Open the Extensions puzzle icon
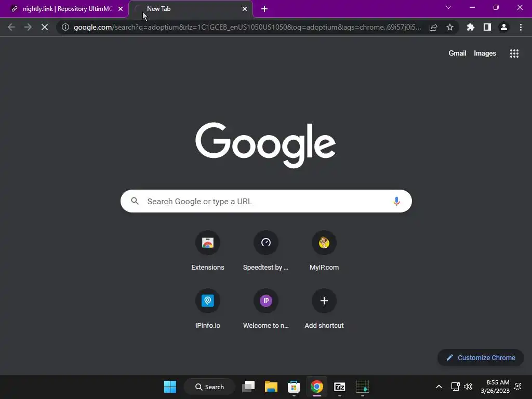 471,27
